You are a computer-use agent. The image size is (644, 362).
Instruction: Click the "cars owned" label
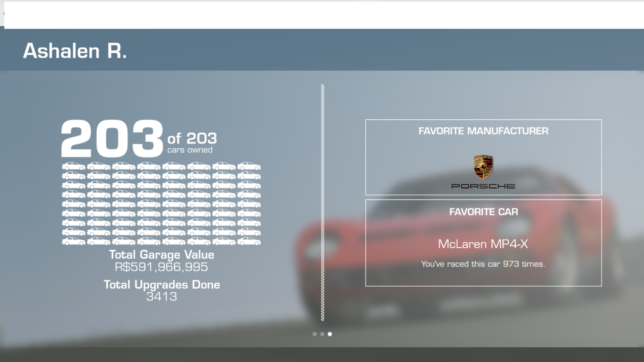pos(190,150)
